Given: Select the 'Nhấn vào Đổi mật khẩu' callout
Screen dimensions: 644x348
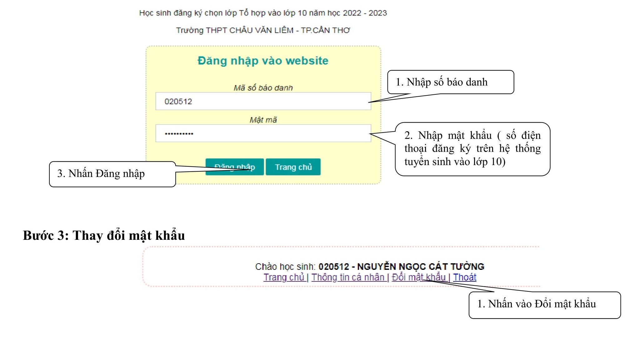Looking at the screenshot, I should click(544, 305).
